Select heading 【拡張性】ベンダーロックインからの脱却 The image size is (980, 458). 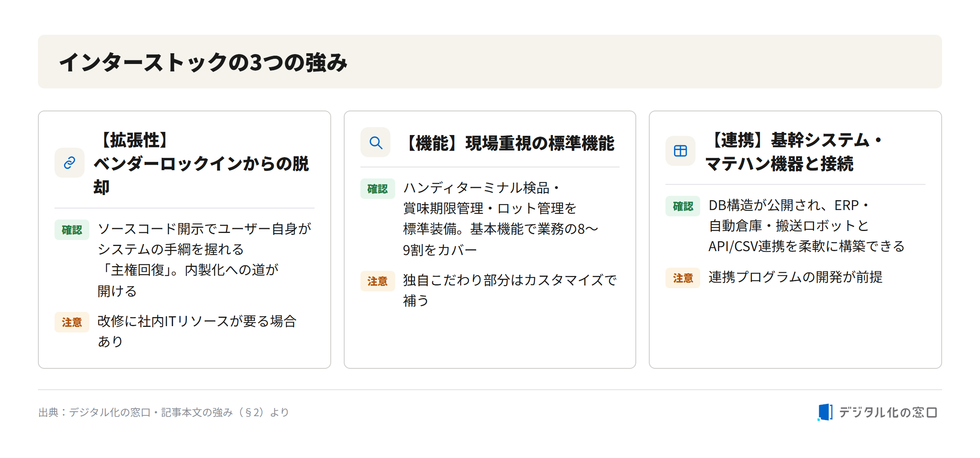(x=201, y=163)
